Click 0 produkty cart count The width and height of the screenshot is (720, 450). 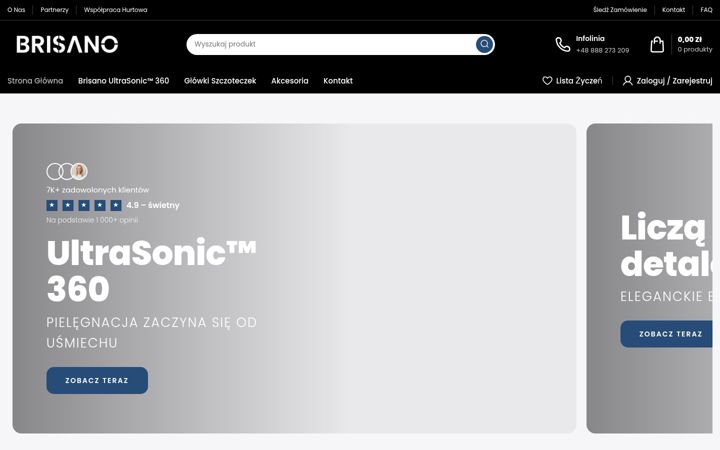point(695,50)
